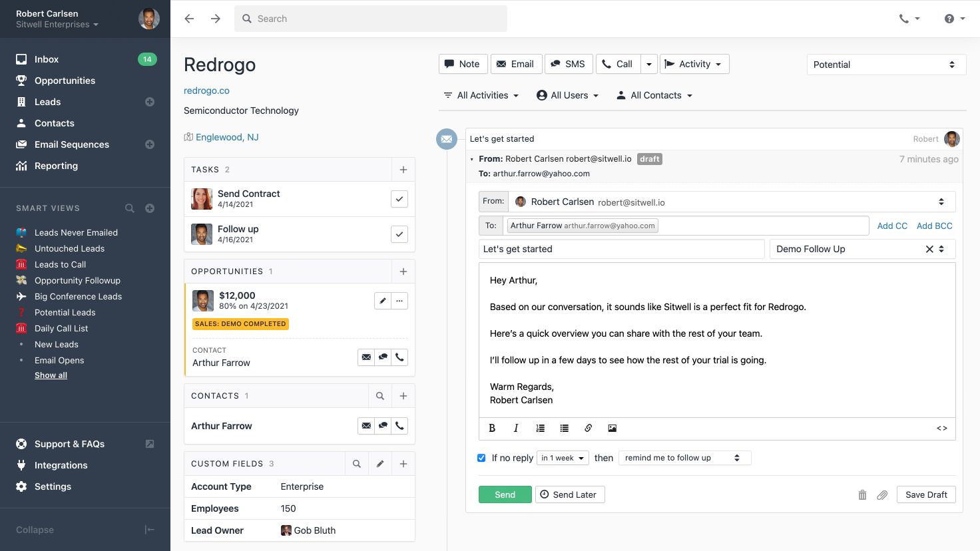Send an SMS to Arthur Farrow via speech-bubble icon

(383, 425)
